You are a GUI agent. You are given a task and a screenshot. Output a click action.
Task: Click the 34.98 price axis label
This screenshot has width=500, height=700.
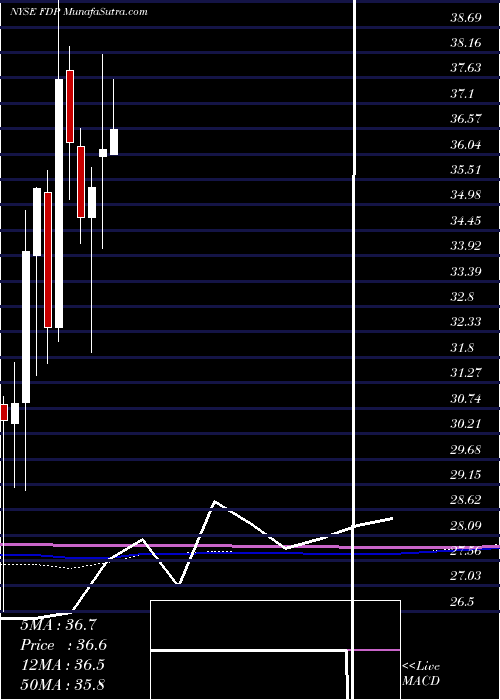(x=466, y=195)
